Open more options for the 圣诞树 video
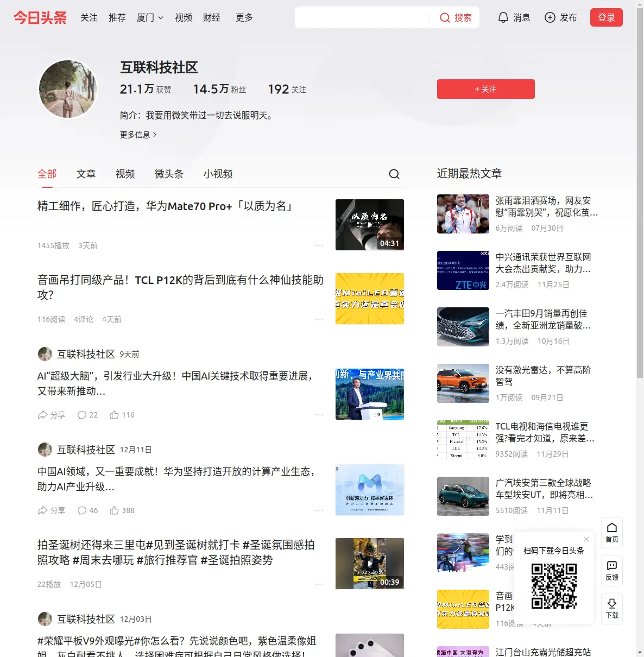Screen dimensions: 644x657 (x=319, y=584)
